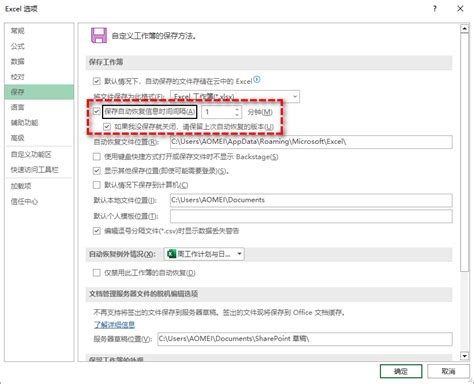Click the 默认本地文件位置 path field
Viewport: 474px width, 384px height.
[x=311, y=200]
